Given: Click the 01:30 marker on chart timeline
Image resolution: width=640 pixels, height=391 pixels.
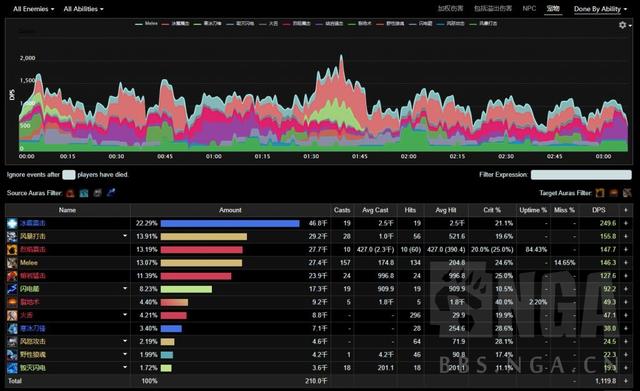Looking at the screenshot, I should coord(311,156).
